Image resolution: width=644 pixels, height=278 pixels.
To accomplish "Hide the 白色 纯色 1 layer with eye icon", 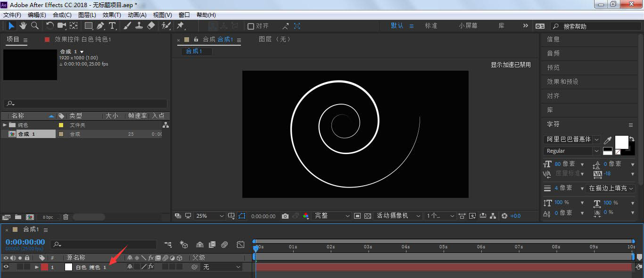I will [x=6, y=267].
